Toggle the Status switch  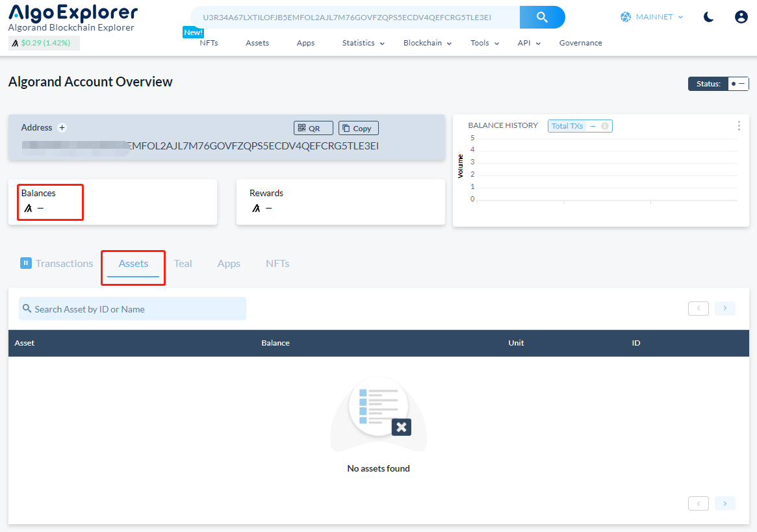(x=738, y=84)
